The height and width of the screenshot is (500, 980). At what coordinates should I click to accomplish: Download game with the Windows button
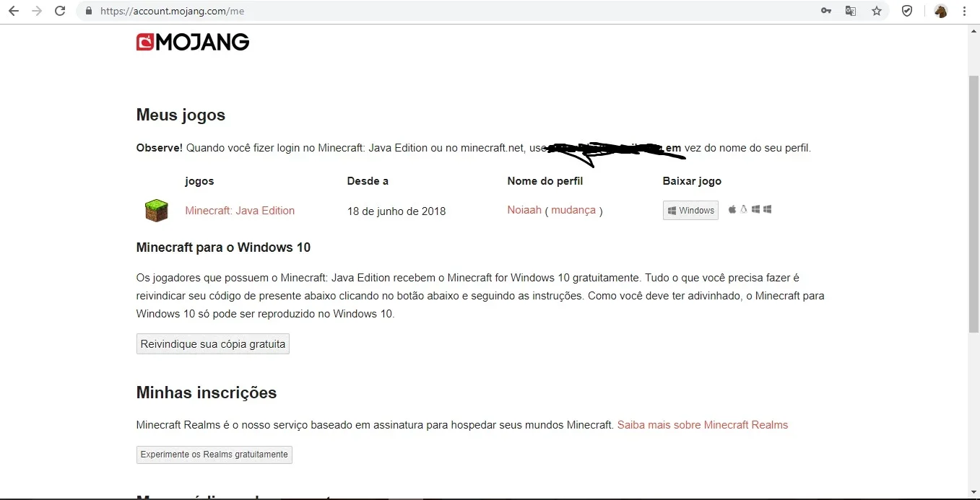coord(690,210)
